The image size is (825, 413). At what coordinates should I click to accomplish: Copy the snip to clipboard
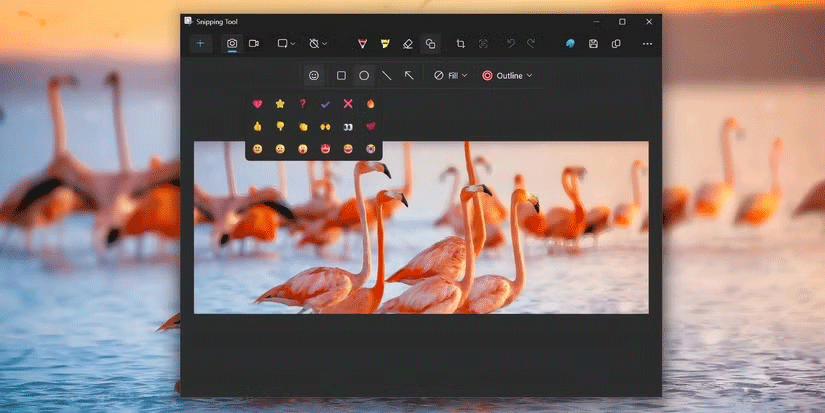(x=616, y=44)
